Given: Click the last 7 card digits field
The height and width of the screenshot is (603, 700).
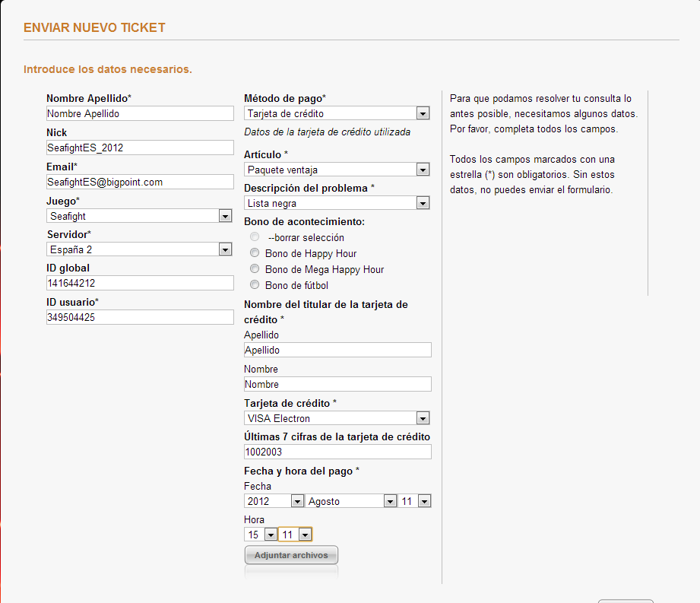Looking at the screenshot, I should (x=337, y=452).
